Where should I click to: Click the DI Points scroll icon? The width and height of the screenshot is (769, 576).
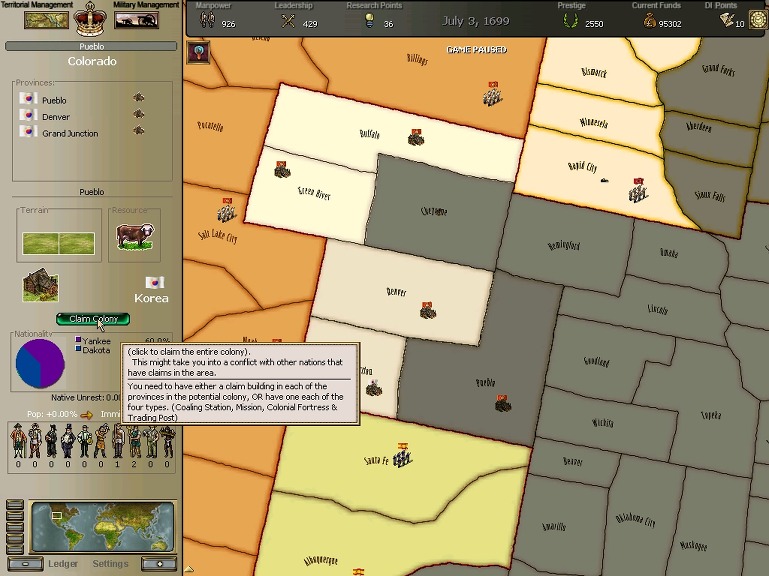click(x=727, y=21)
